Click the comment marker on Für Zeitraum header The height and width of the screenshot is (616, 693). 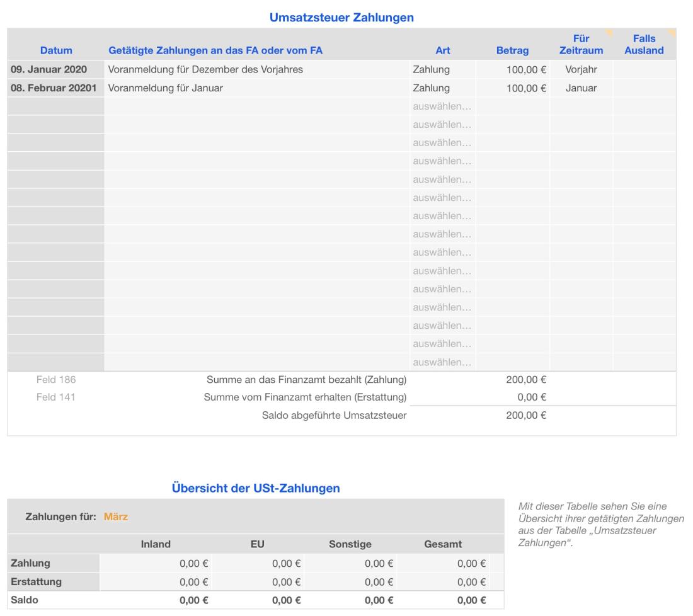pyautogui.click(x=609, y=31)
